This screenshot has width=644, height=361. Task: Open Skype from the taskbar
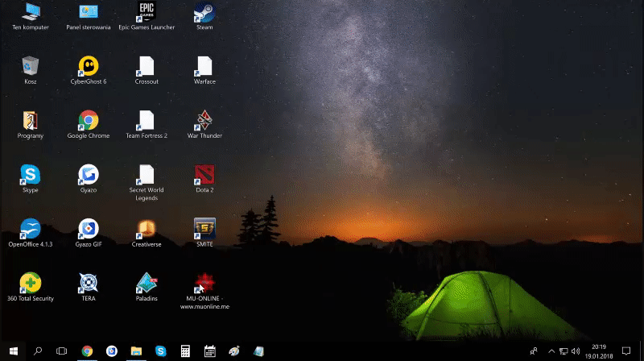click(x=160, y=351)
